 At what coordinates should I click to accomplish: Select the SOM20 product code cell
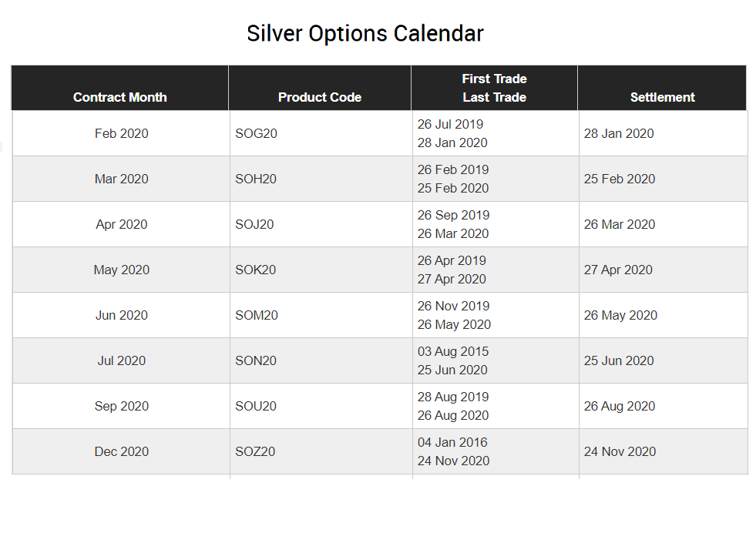pyautogui.click(x=321, y=315)
